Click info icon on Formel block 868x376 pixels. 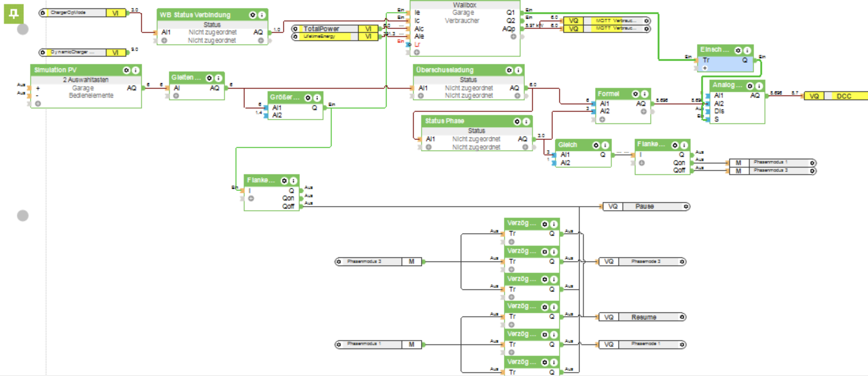(x=644, y=94)
